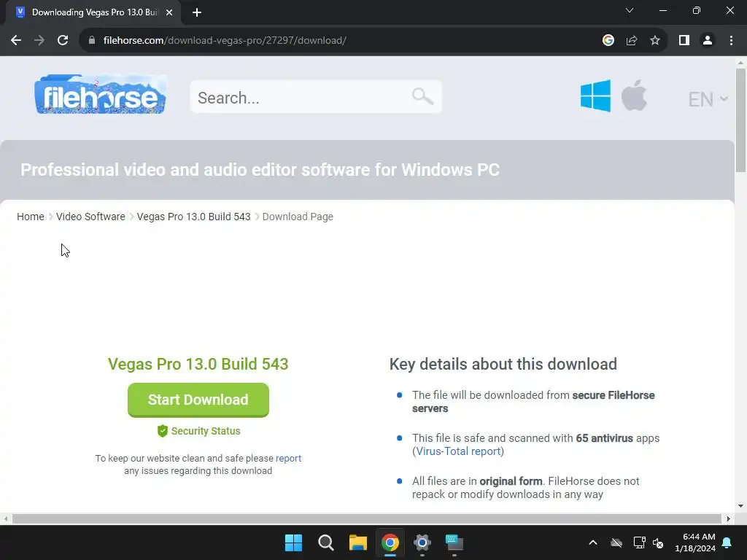Open the Vegas Pro 13.0 Build 543 breadcrumb

tap(193, 217)
